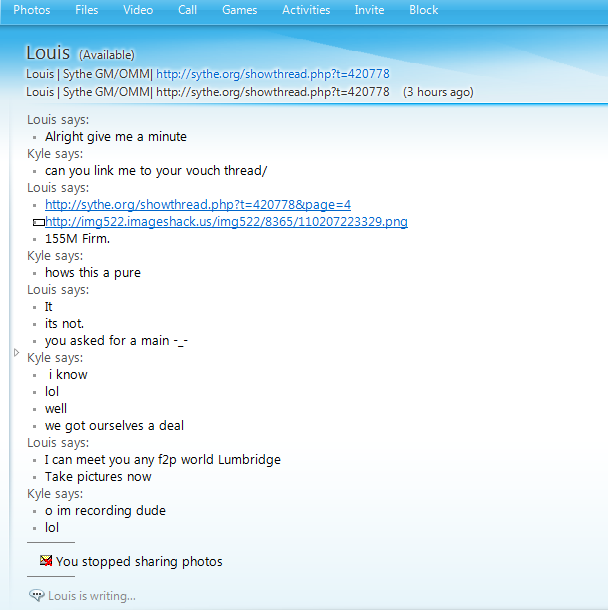Select the message "we got ourselves a deal"
Screen dimensions: 608x610
114,426
